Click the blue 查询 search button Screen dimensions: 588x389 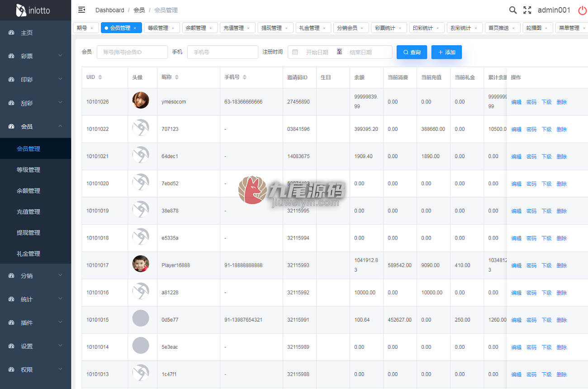412,52
